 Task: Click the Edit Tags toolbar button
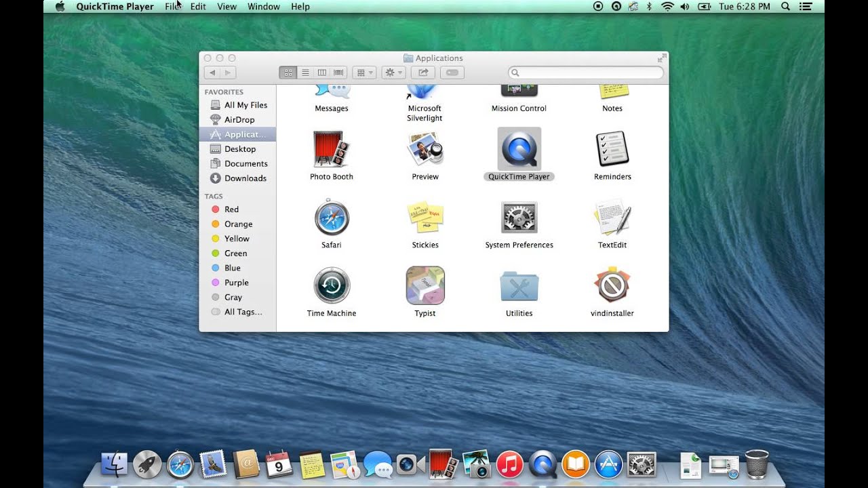[x=453, y=73]
